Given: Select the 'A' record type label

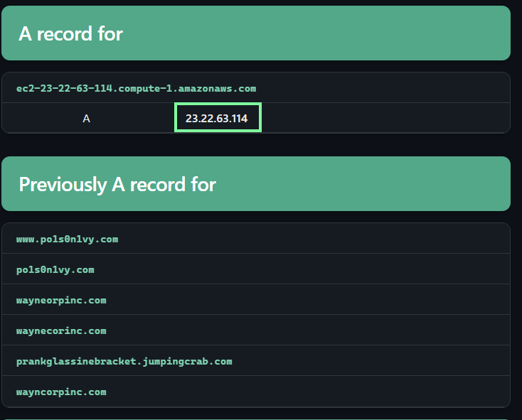Looking at the screenshot, I should point(86,119).
